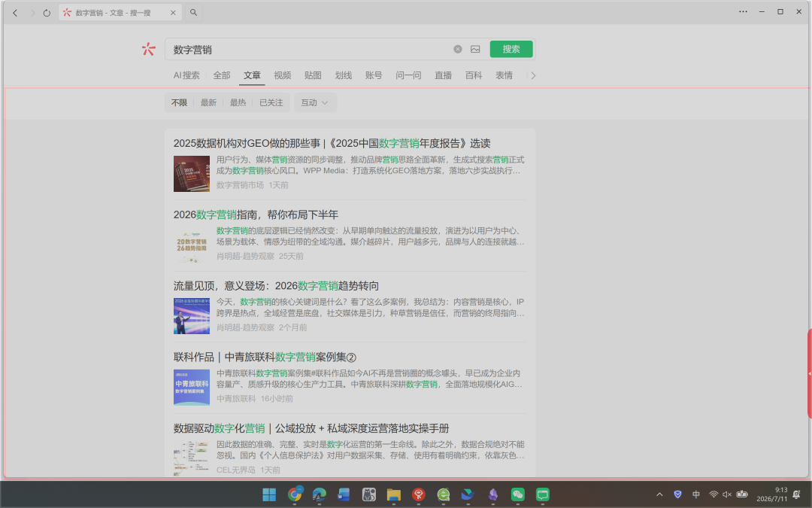The image size is (812, 508).
Task: Open article 2025数据机构对GEO做的那些事
Action: point(332,143)
